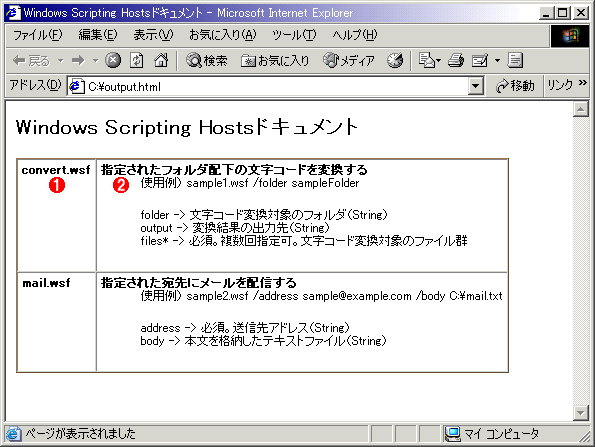Click the sample1.wsf /folder sampleFolder usage line
This screenshot has height=447, width=595.
coord(250,183)
